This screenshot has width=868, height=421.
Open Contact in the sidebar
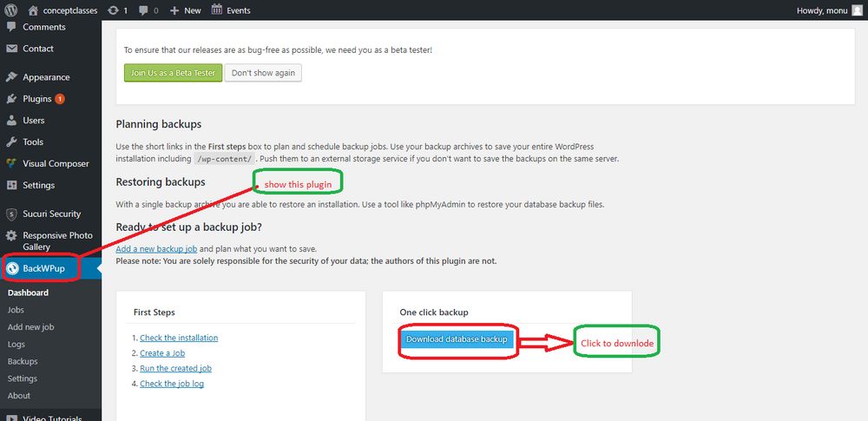pyautogui.click(x=38, y=49)
